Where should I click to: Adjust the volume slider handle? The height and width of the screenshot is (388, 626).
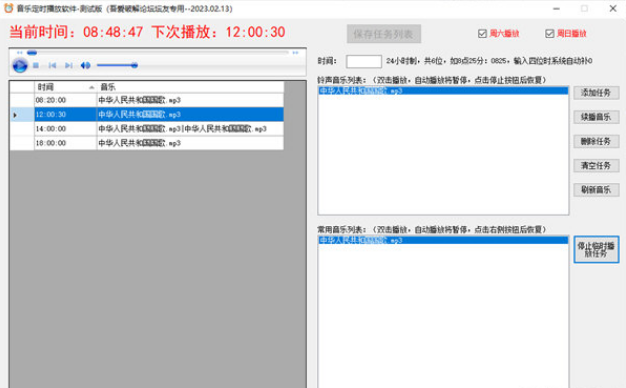click(x=134, y=65)
